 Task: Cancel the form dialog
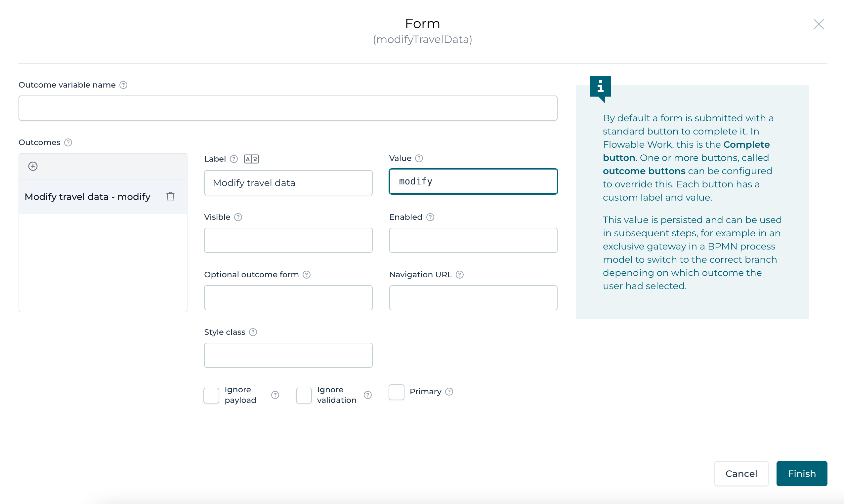pyautogui.click(x=741, y=474)
